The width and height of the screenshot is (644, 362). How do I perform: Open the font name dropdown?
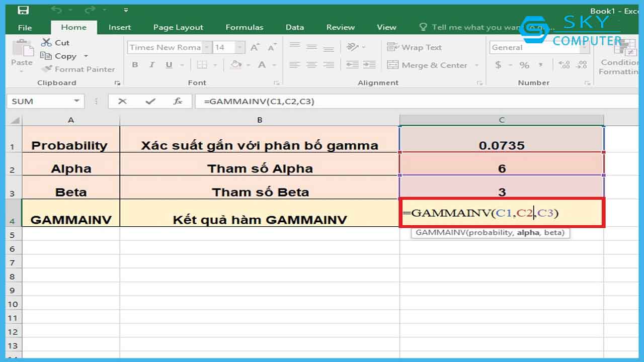[206, 47]
